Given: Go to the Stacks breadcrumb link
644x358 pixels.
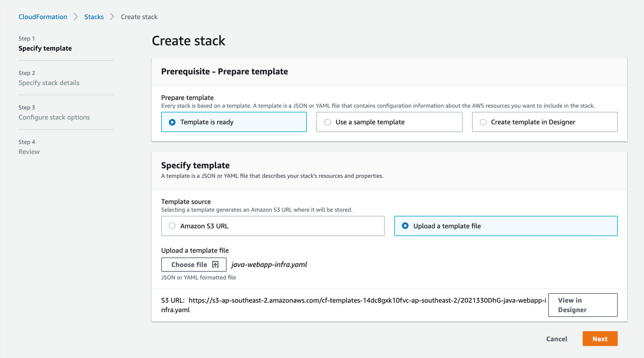Looking at the screenshot, I should coord(94,17).
